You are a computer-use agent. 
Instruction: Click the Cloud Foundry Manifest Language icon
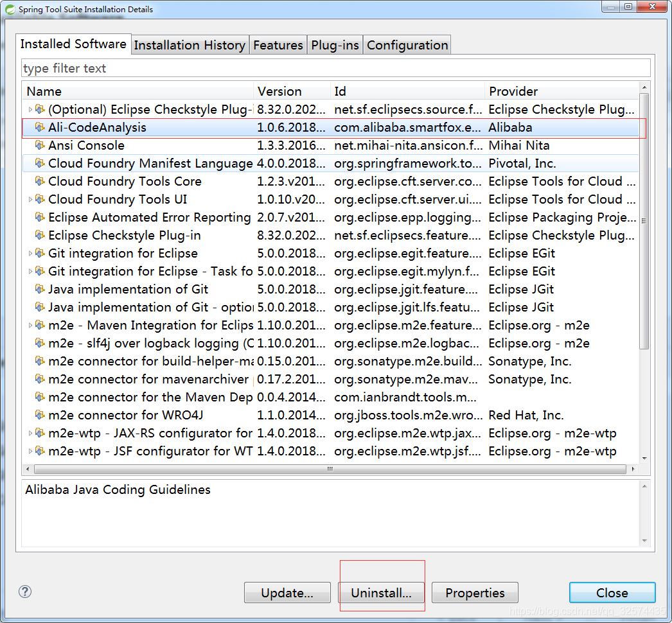point(40,163)
